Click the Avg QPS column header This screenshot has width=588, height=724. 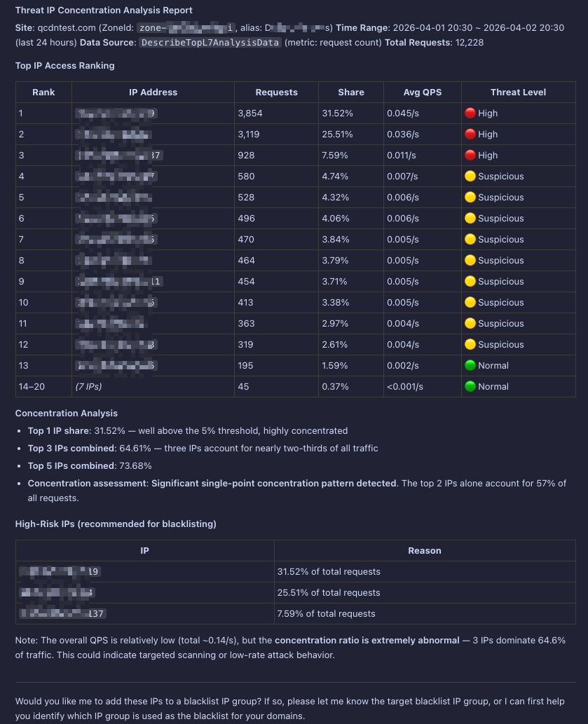click(423, 92)
